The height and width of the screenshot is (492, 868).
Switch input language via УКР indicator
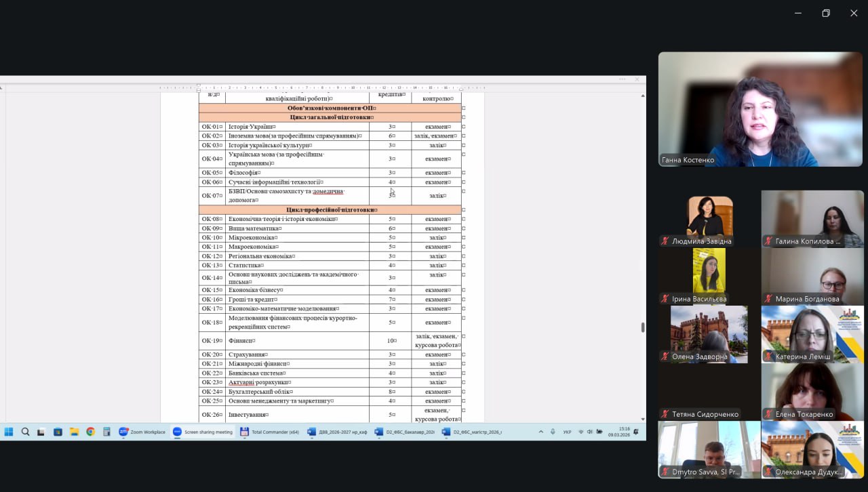click(x=567, y=432)
